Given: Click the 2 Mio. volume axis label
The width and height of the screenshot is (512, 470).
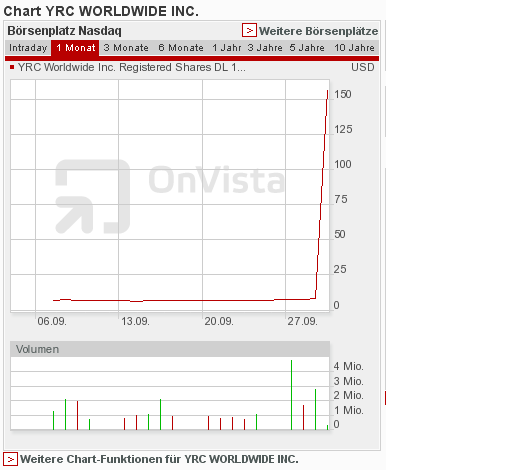Looking at the screenshot, I should (348, 395).
